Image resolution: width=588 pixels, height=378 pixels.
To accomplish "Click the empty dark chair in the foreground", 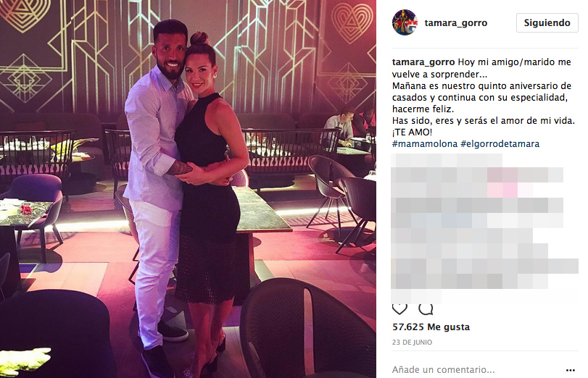I will [x=307, y=329].
